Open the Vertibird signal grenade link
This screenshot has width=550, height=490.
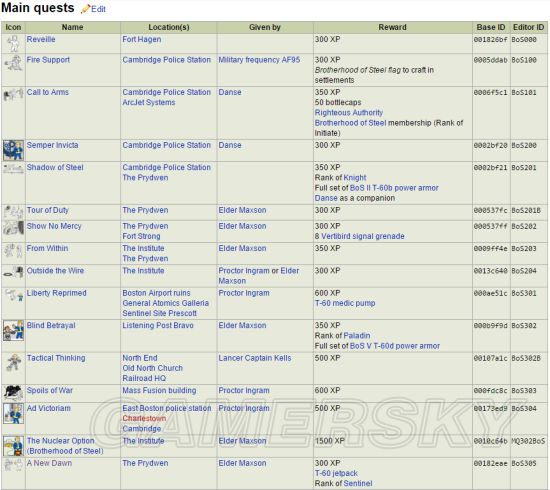click(363, 236)
